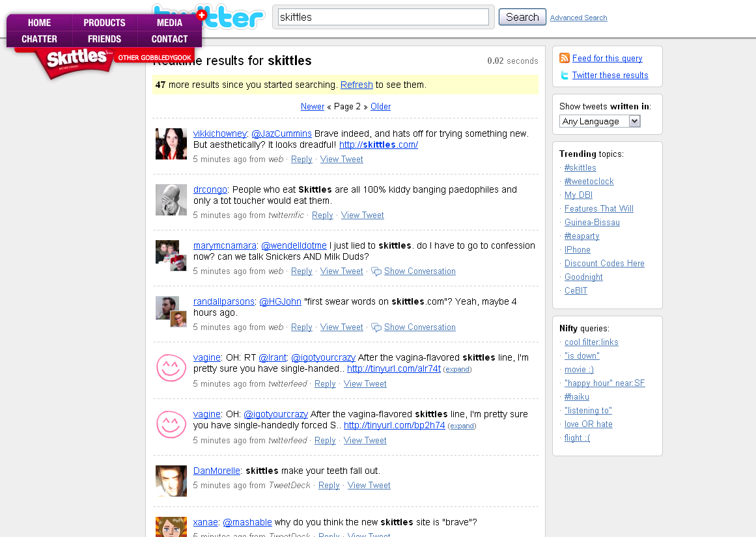The width and height of the screenshot is (756, 537).
Task: Open the Products menu item
Action: pos(104,23)
